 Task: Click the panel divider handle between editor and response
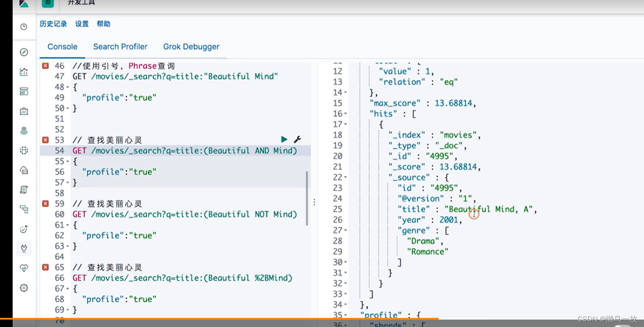(314, 202)
